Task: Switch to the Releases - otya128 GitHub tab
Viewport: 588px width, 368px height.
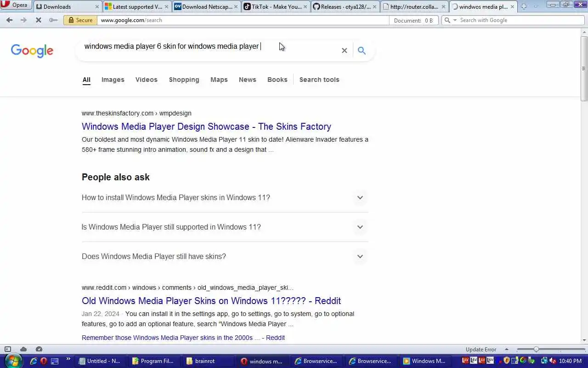Action: point(345,6)
